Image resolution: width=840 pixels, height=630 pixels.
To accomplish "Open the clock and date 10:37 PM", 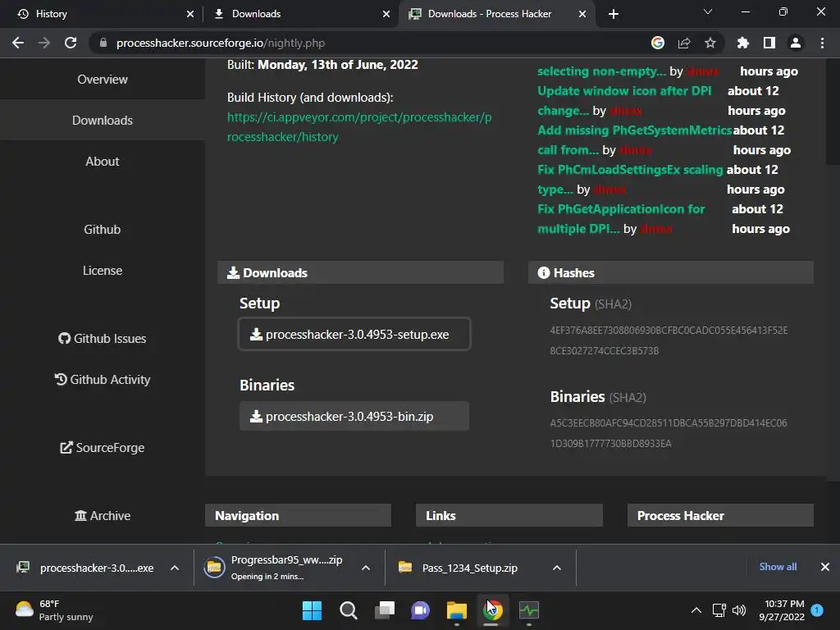I will [x=782, y=610].
